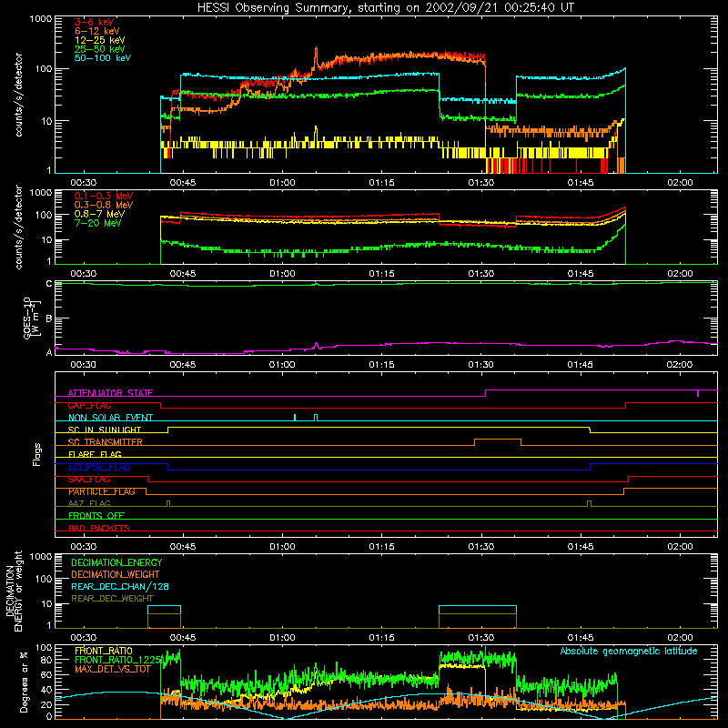Select the 0.1-0.3 MeV legend label
The image size is (728, 728).
pos(104,196)
